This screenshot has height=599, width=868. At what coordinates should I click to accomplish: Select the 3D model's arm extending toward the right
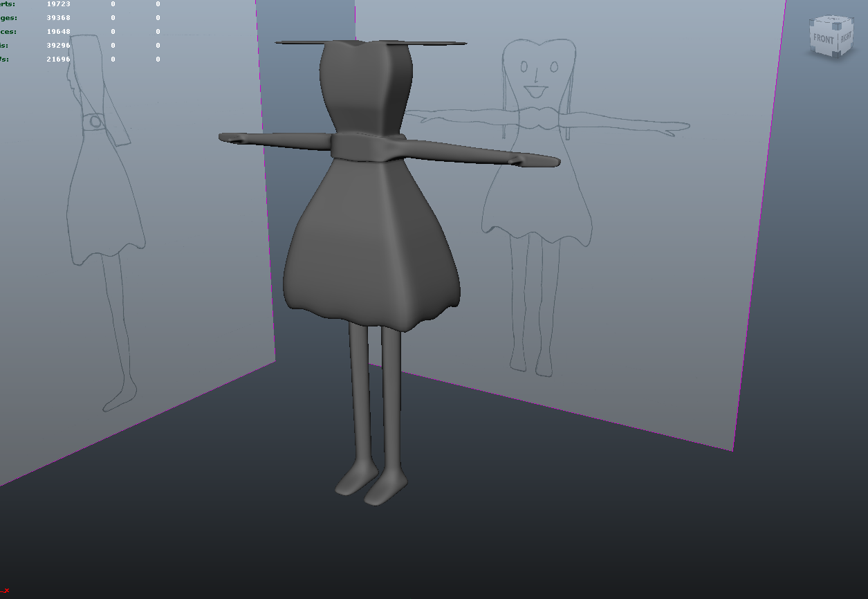(484, 154)
